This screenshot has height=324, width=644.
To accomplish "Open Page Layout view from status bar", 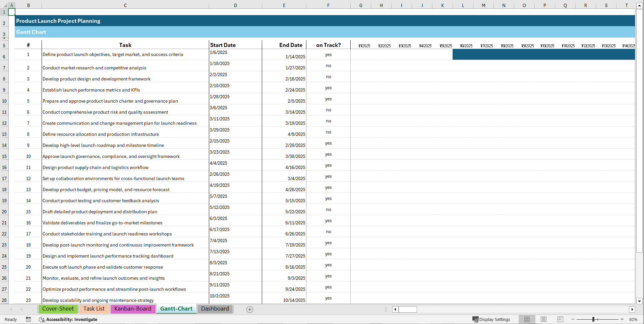I will point(543,319).
